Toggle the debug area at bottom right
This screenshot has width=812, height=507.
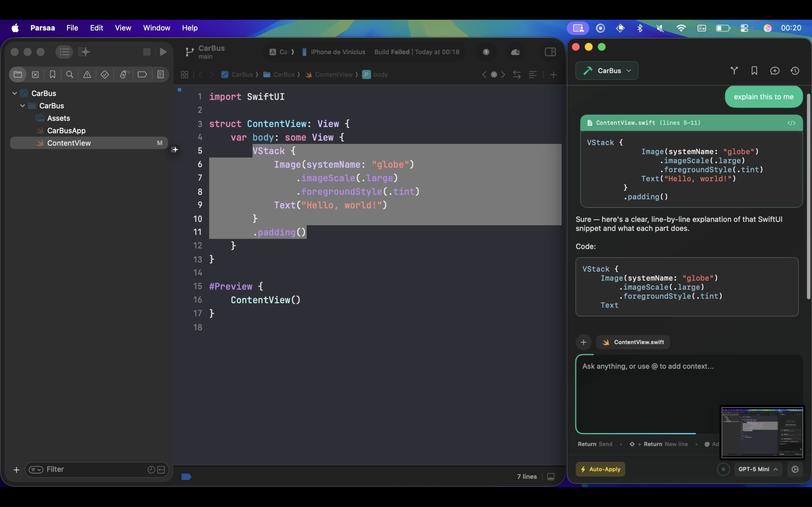click(551, 477)
